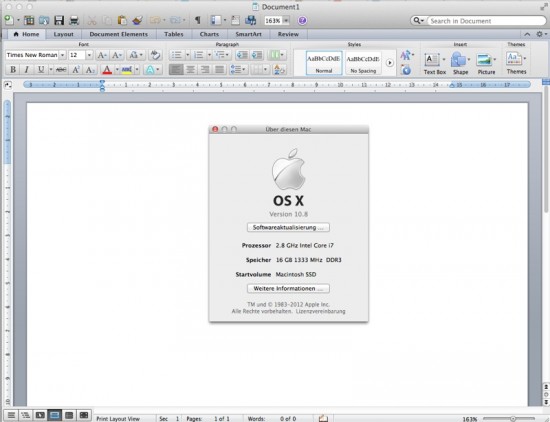This screenshot has width=550, height=422.
Task: Toggle Bold formatting
Action: coord(13,69)
